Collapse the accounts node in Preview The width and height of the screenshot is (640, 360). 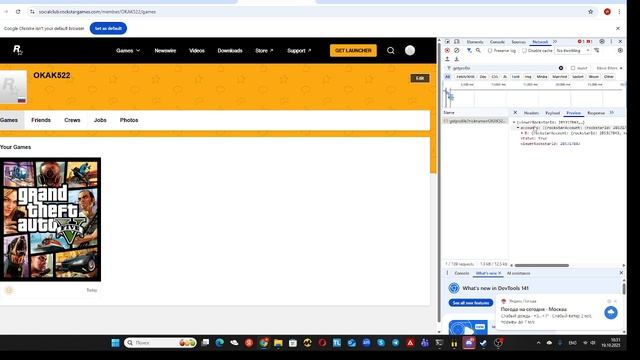(518, 128)
